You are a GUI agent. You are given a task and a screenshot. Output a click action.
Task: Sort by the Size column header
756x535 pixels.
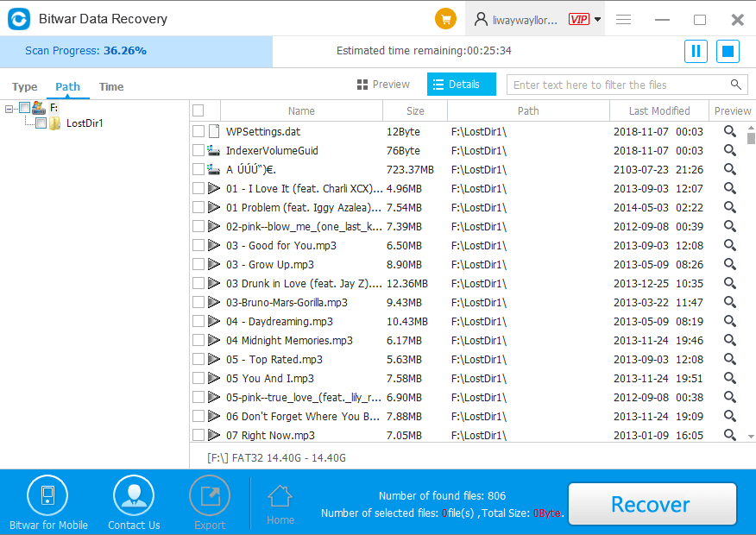pyautogui.click(x=415, y=110)
